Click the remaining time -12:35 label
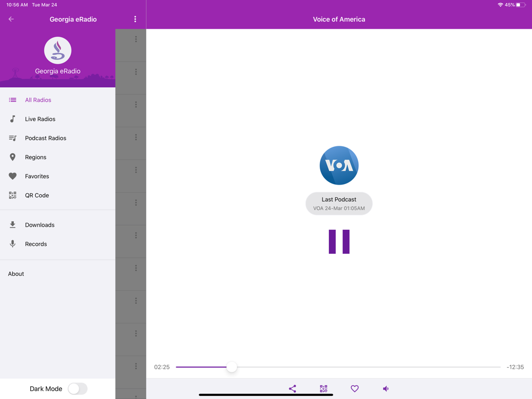 pyautogui.click(x=515, y=367)
